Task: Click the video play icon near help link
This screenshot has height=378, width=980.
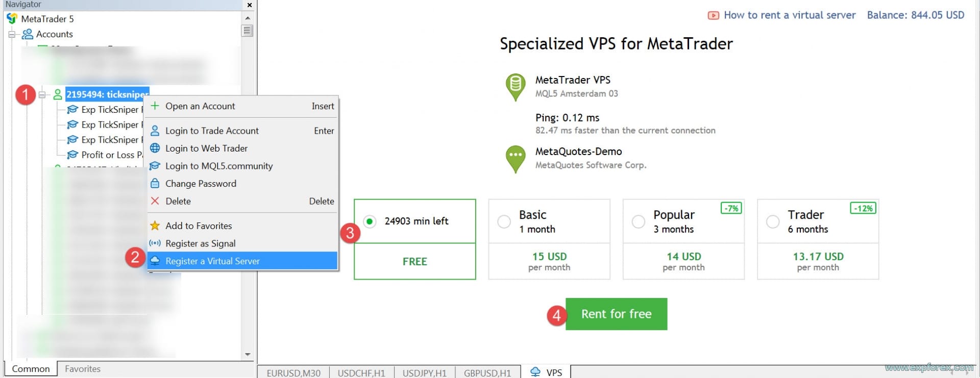Action: [x=714, y=15]
